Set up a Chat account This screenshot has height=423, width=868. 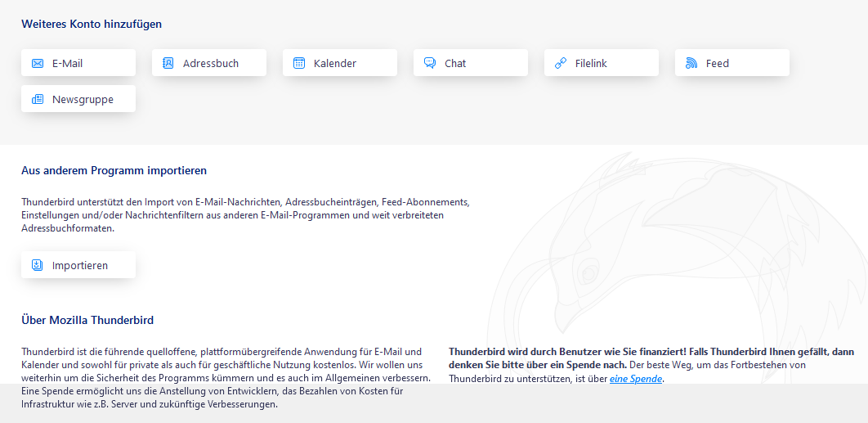click(x=471, y=63)
